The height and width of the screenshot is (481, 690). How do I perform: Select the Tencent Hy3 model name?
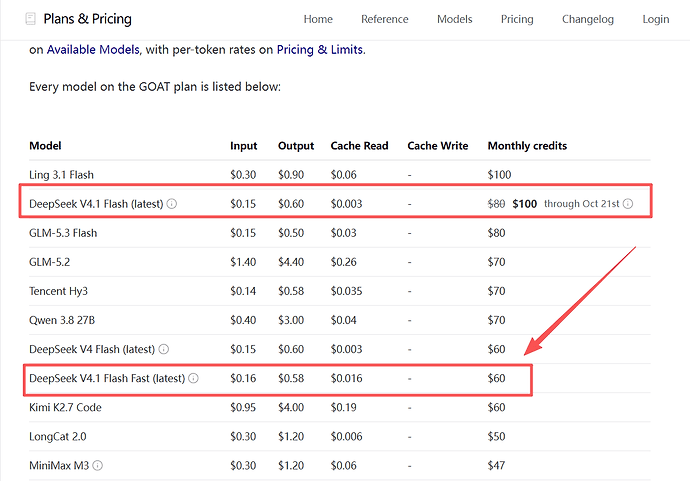click(x=58, y=291)
